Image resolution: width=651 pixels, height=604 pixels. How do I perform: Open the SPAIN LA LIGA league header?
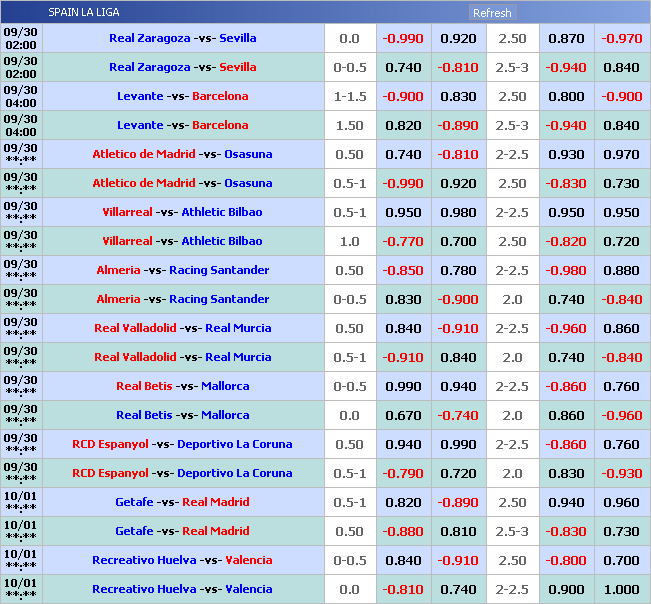click(85, 13)
